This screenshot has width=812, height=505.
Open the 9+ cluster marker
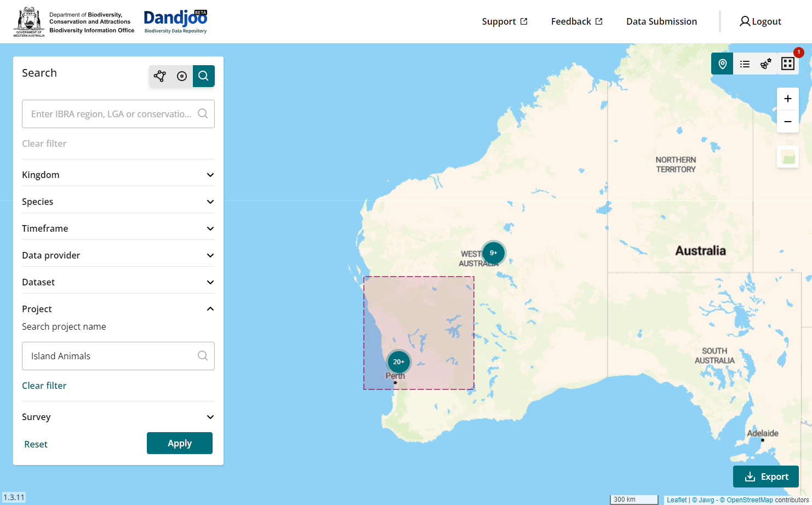(494, 253)
